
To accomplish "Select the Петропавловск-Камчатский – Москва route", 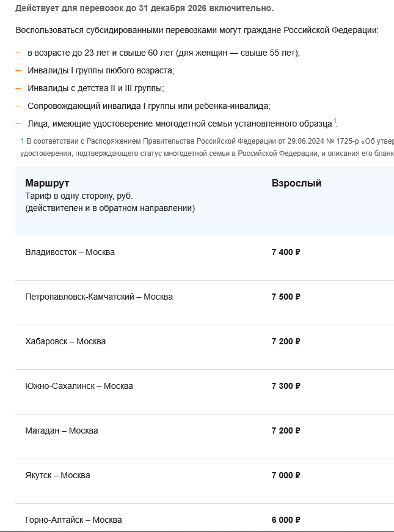I will (99, 297).
